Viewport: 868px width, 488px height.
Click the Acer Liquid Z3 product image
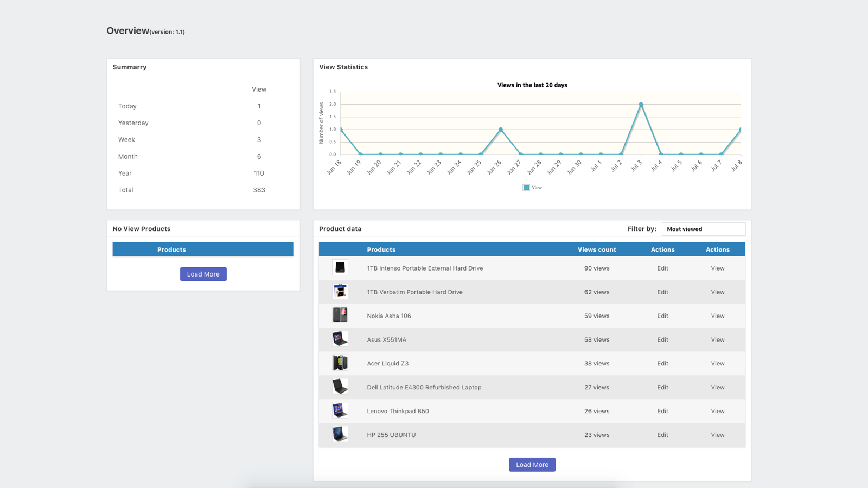pyautogui.click(x=340, y=363)
